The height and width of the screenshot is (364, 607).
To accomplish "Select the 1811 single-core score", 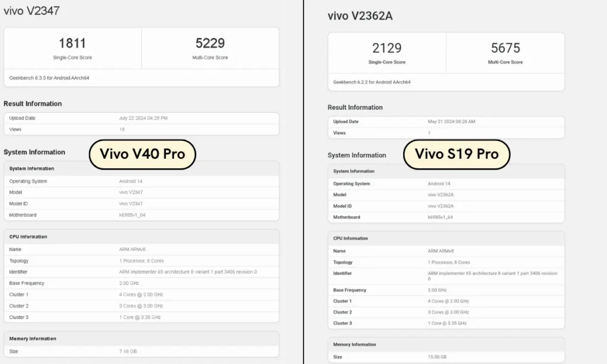I will (72, 43).
